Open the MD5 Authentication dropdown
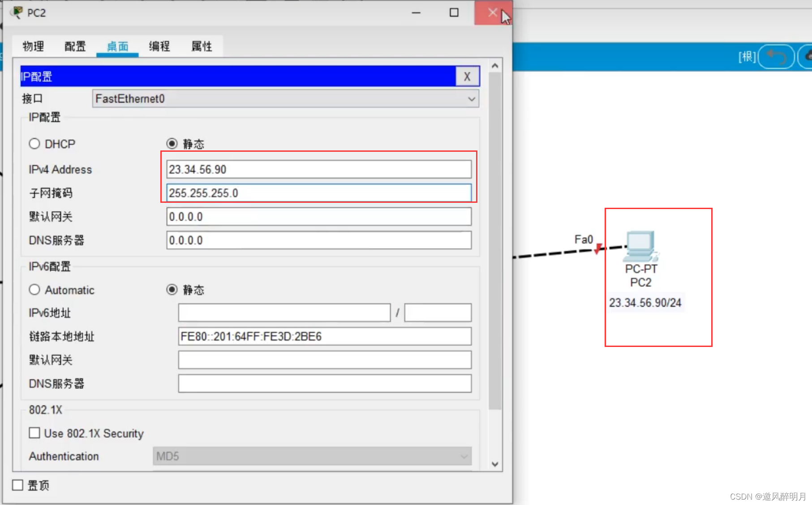Screen dimensions: 812x505 coord(312,456)
